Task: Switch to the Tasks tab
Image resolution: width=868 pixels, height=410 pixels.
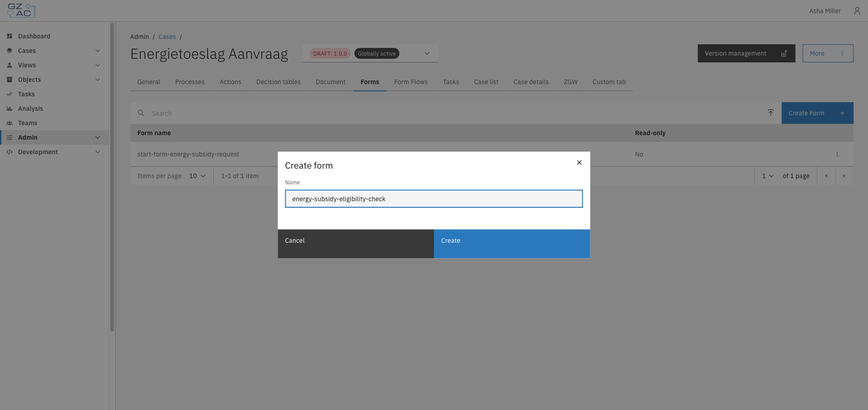Action: (x=451, y=82)
